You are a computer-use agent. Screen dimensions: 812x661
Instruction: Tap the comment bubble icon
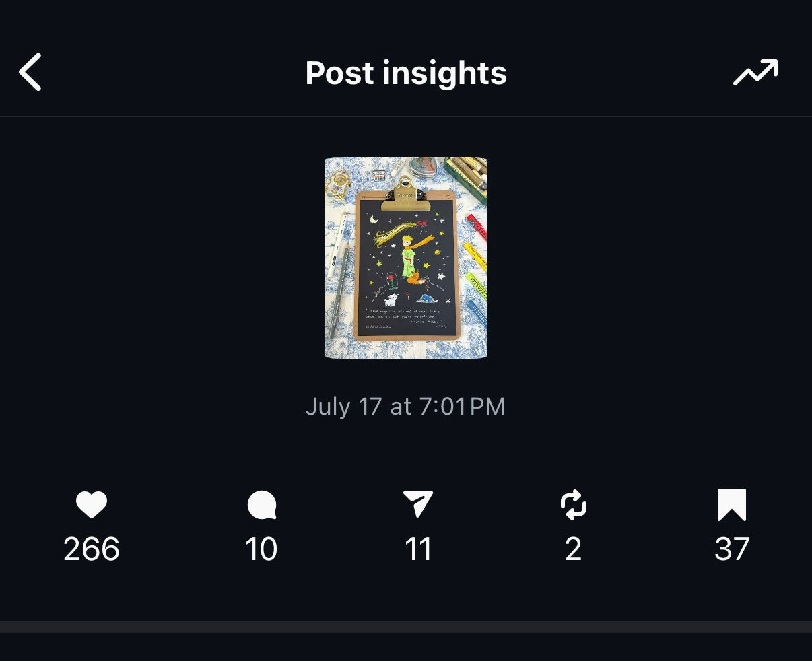[x=261, y=505]
